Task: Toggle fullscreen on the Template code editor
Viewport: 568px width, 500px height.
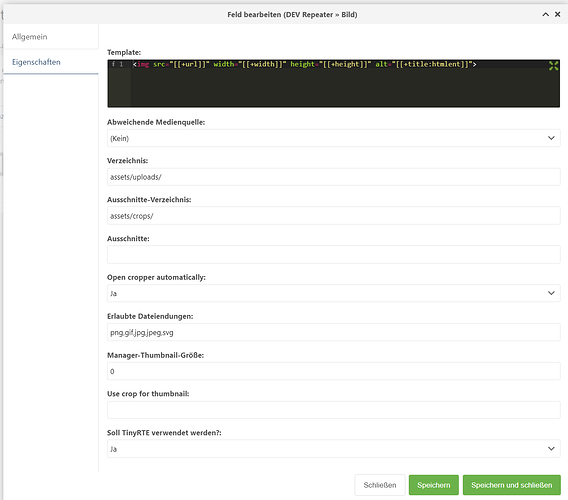Action: tap(553, 66)
